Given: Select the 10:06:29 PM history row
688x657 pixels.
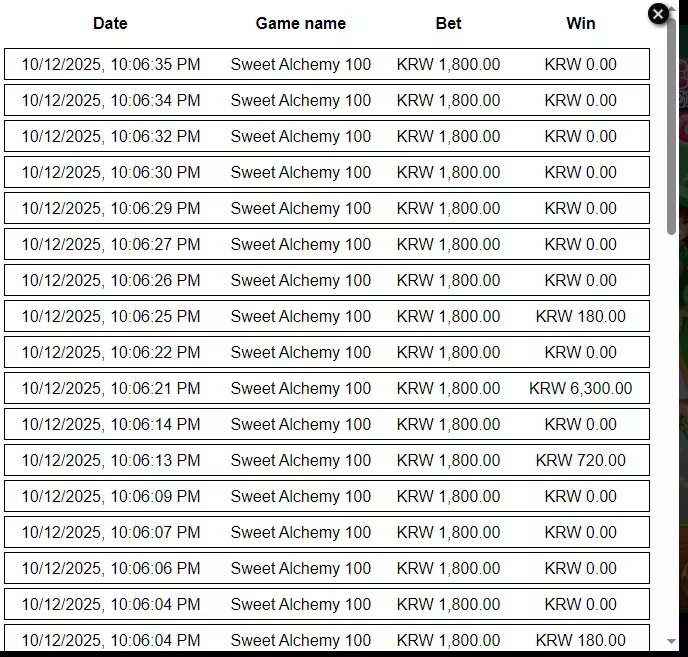Looking at the screenshot, I should pyautogui.click(x=327, y=208).
